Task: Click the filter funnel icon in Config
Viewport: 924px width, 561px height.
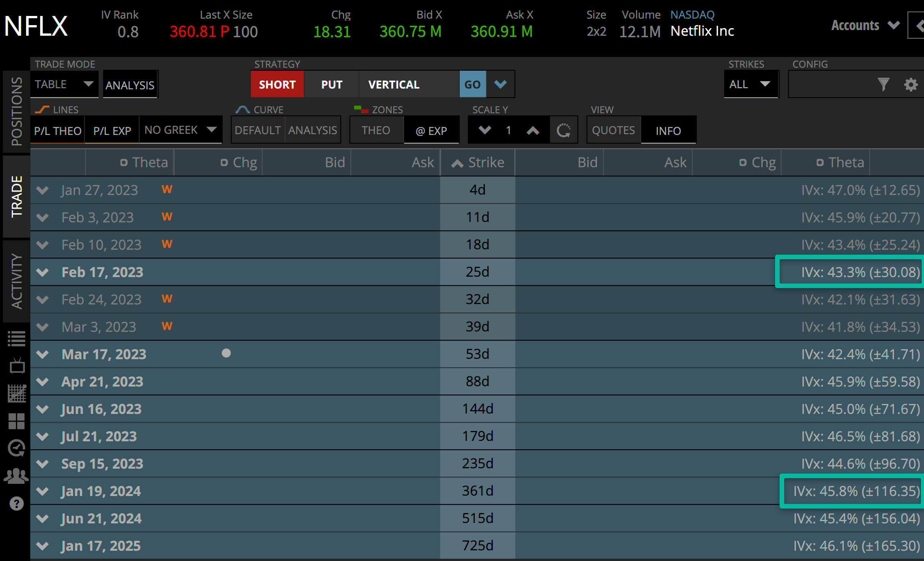Action: 884,84
